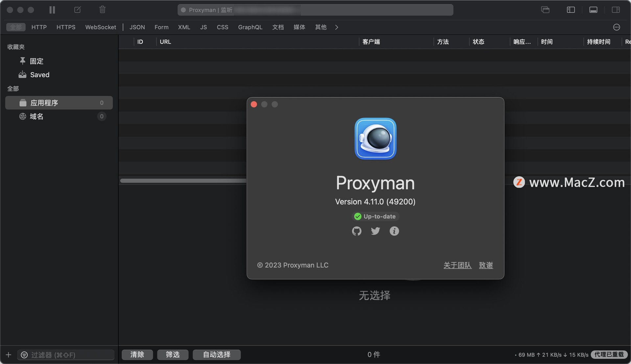The height and width of the screenshot is (364, 631).
Task: Click the plus icon at bottom left
Action: 9,355
